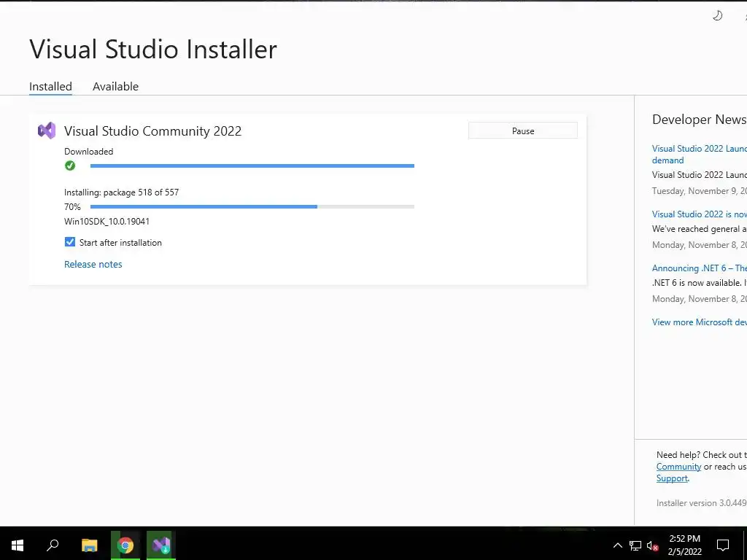Pause the Visual Studio installation

(x=523, y=131)
